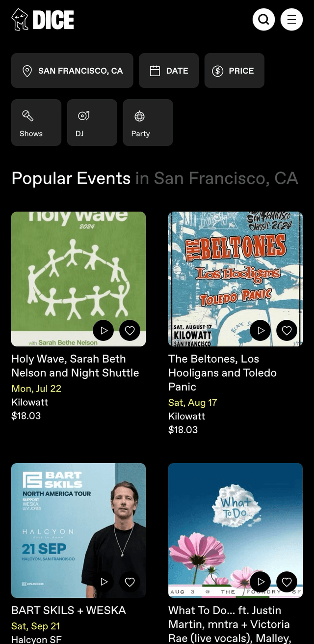
Task: Open the DICE logo home link
Action: 43,20
